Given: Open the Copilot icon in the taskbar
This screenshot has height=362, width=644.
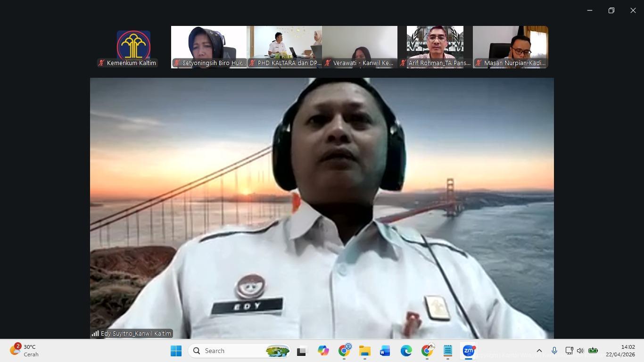Looking at the screenshot, I should pyautogui.click(x=323, y=351).
